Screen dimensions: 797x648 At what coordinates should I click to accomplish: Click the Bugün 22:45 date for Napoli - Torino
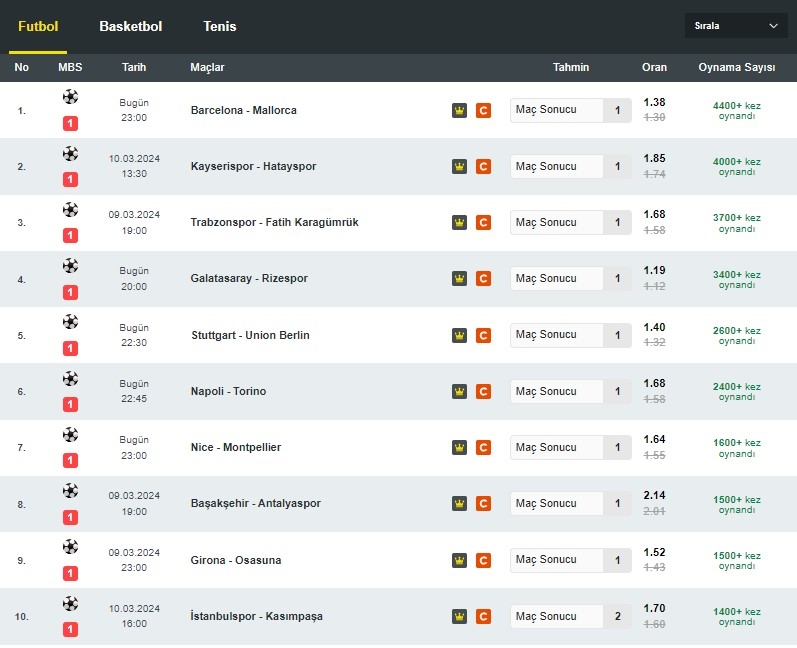coord(134,391)
